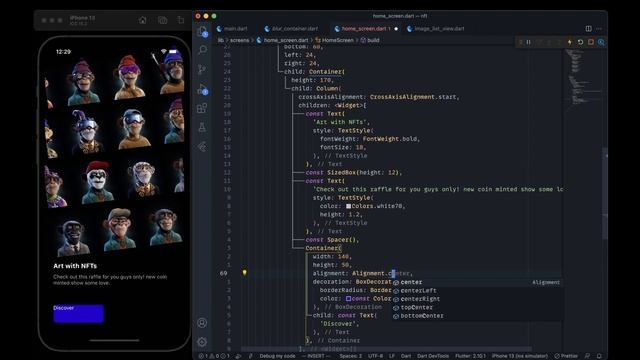
Task: Trigger Flutter hot reload lightning icon
Action: pyautogui.click(x=570, y=42)
